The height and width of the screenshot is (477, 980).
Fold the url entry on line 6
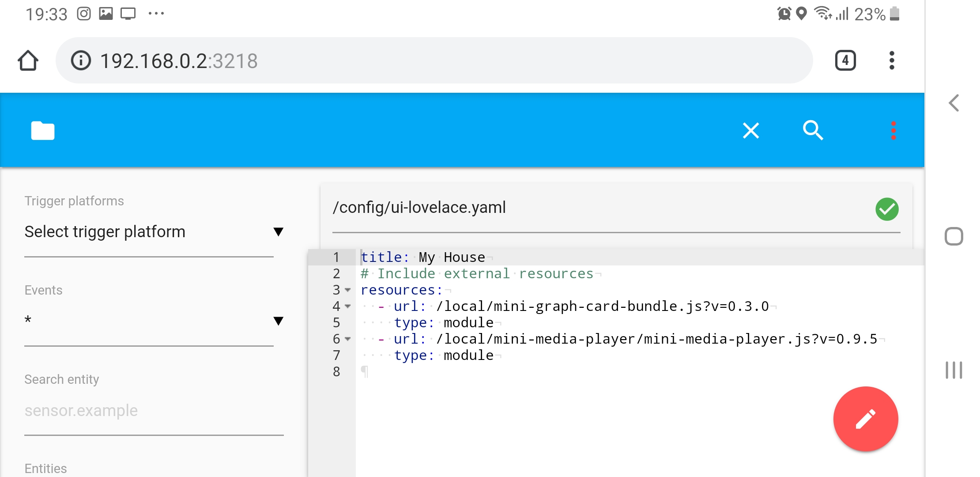tap(348, 339)
